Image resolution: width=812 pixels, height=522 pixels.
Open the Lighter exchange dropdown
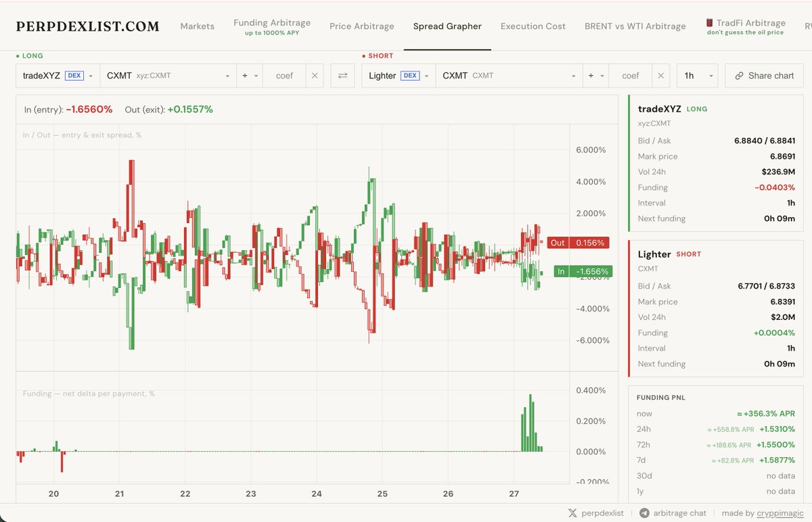pyautogui.click(x=399, y=76)
